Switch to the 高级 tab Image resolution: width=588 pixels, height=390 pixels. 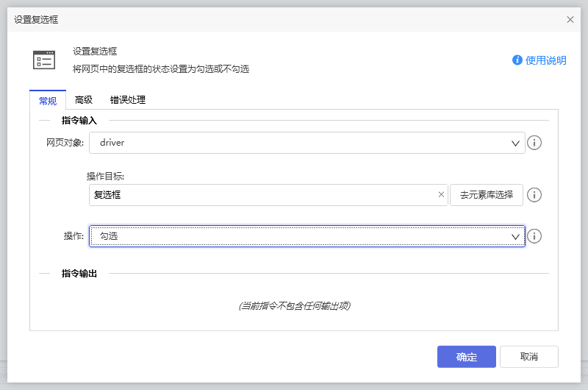pyautogui.click(x=84, y=100)
